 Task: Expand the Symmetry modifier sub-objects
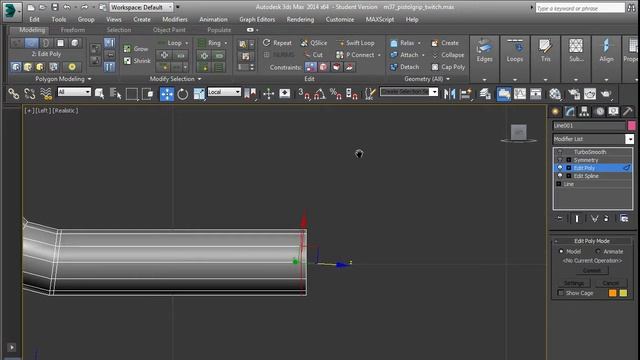(569, 160)
